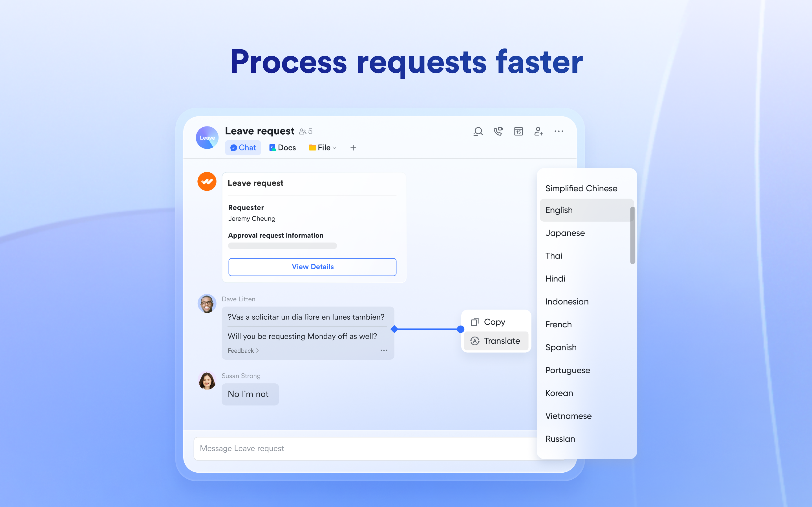Click Copy in the context menu
This screenshot has height=507, width=812.
(x=495, y=322)
